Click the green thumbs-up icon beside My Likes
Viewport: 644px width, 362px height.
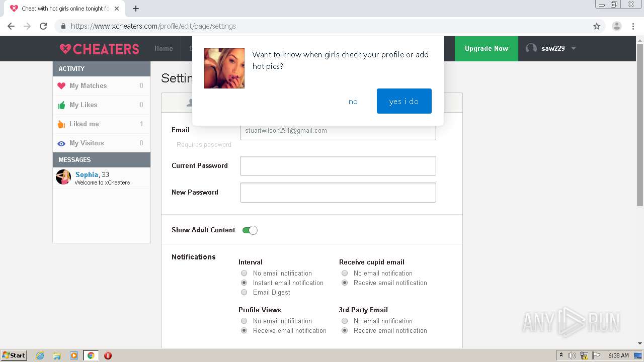pos(61,105)
